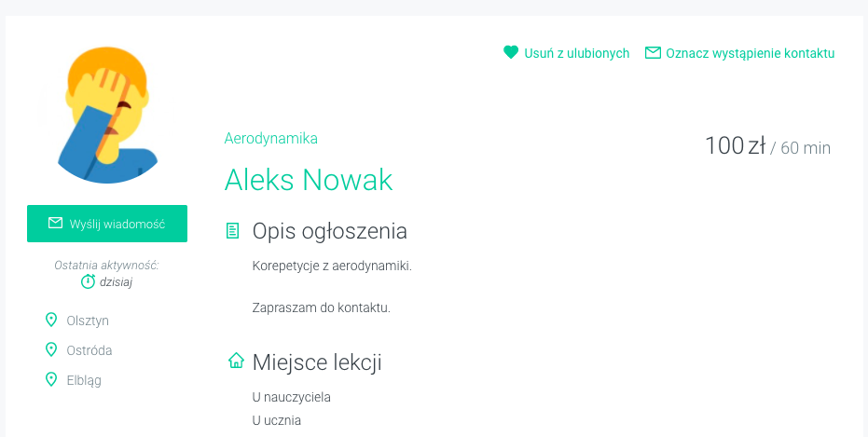Click the Miejsce lekcji section heading
This screenshot has width=868, height=437.
coord(317,362)
